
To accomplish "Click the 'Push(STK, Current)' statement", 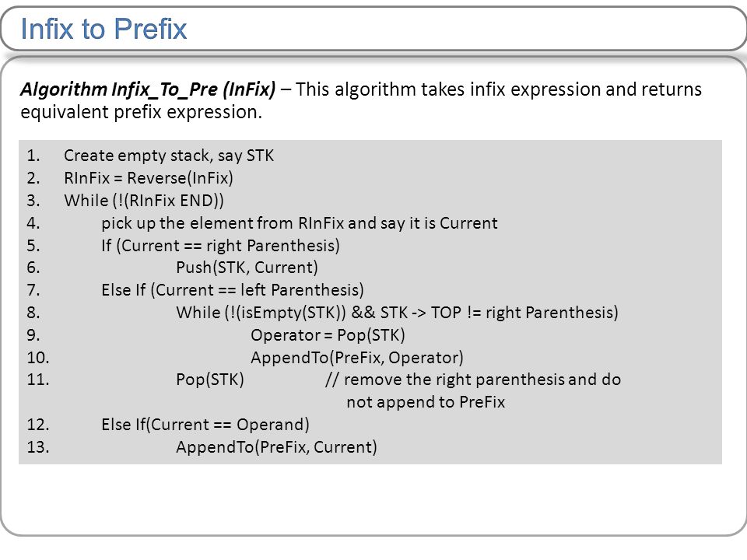I will pyautogui.click(x=247, y=268).
